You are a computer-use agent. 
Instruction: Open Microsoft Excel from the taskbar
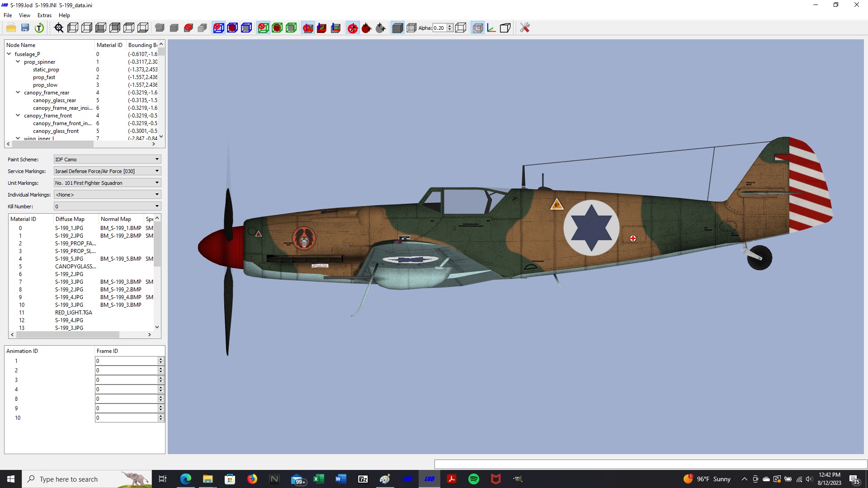[x=319, y=479]
